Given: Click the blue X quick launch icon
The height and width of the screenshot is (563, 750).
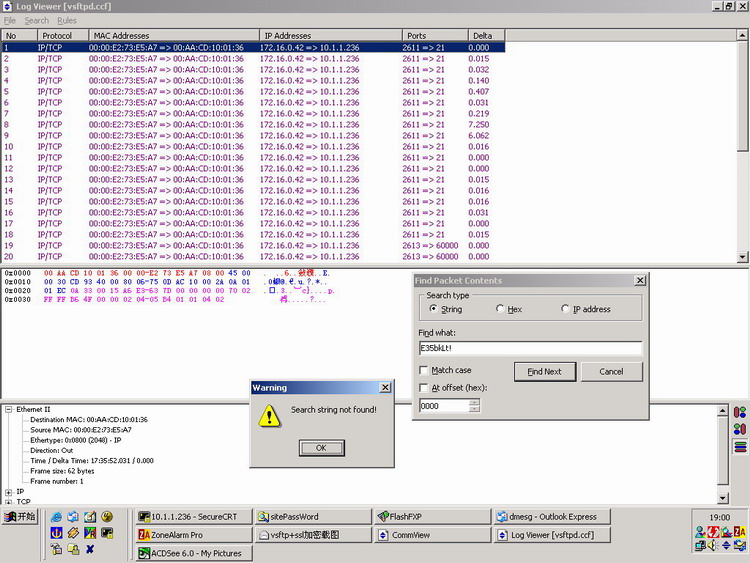Looking at the screenshot, I should pos(90,549).
